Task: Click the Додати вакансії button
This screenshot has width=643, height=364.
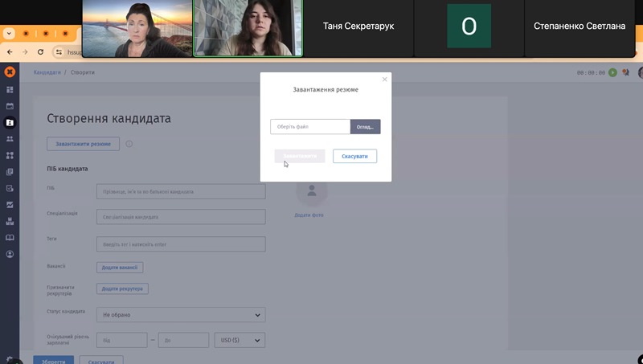Action: [x=120, y=268]
